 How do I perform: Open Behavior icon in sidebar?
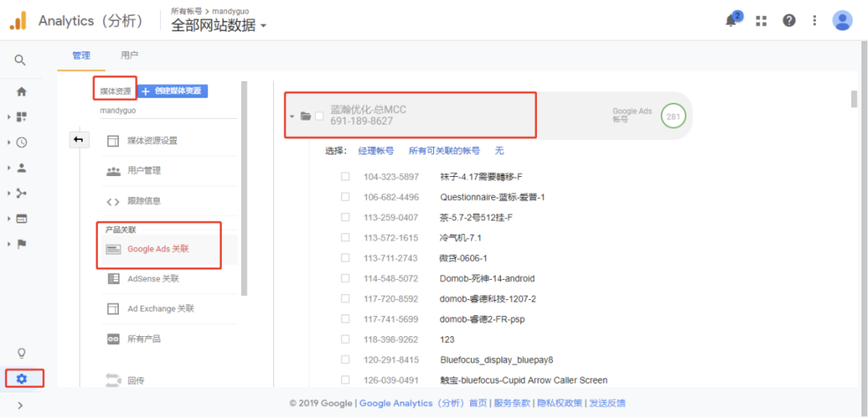[x=22, y=219]
